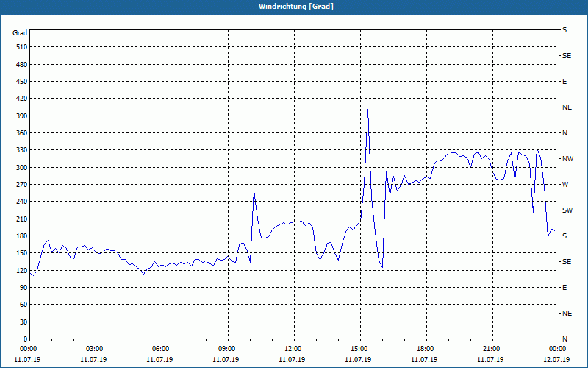The height and width of the screenshot is (368, 588).
Task: Select the E compass label level with 90
Action: [564, 288]
